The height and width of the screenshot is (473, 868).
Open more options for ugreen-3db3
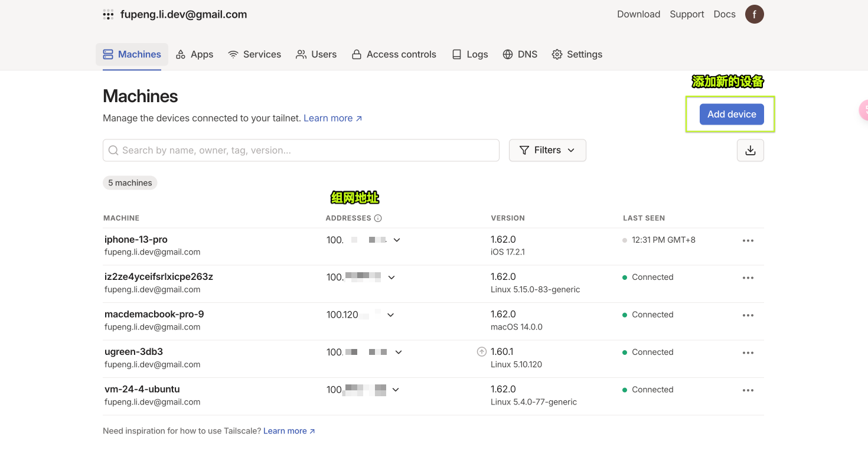(x=748, y=353)
